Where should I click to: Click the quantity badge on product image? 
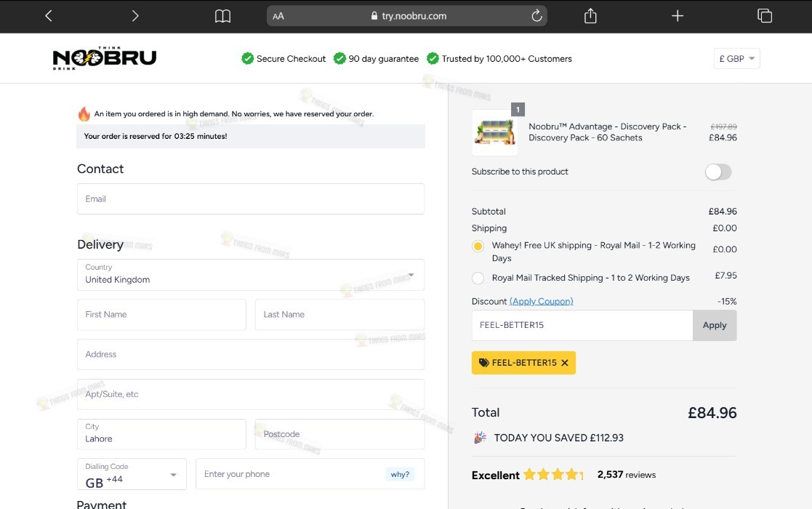click(518, 110)
